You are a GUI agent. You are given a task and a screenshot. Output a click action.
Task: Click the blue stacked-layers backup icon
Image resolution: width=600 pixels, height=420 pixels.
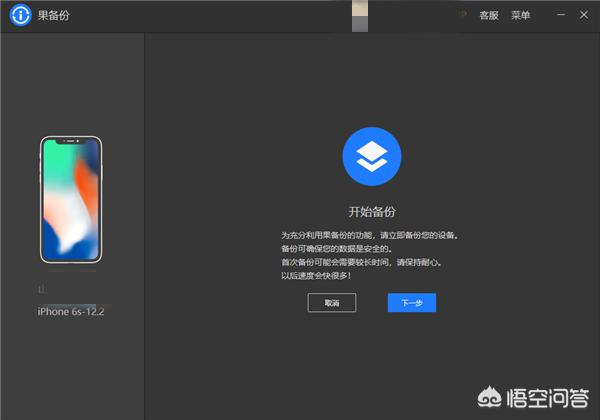tap(371, 156)
